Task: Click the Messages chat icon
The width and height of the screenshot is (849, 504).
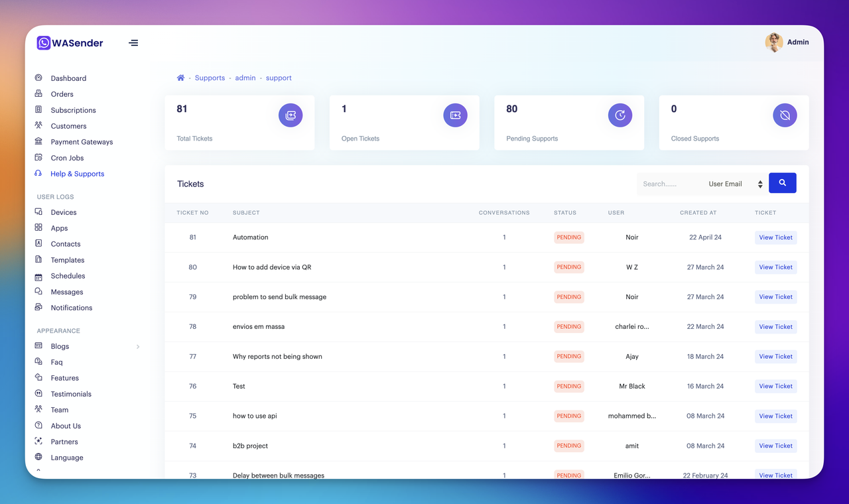Action: [x=38, y=291]
